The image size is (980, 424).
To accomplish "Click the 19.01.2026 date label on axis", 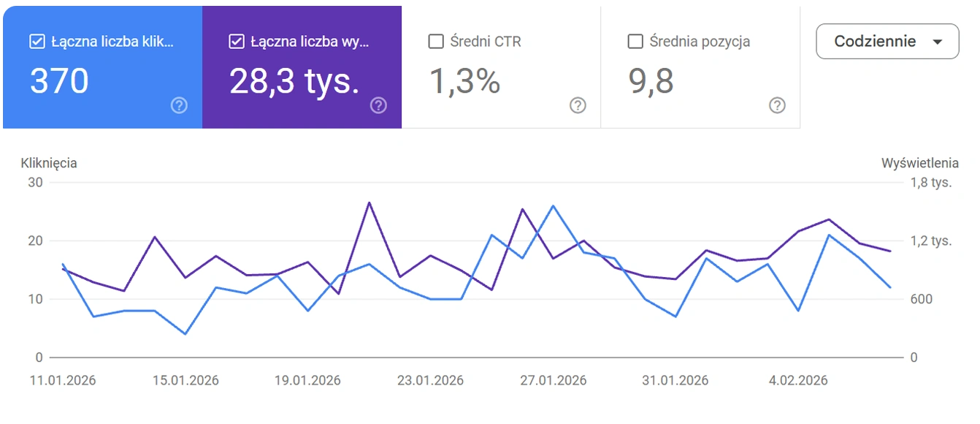I will point(307,381).
